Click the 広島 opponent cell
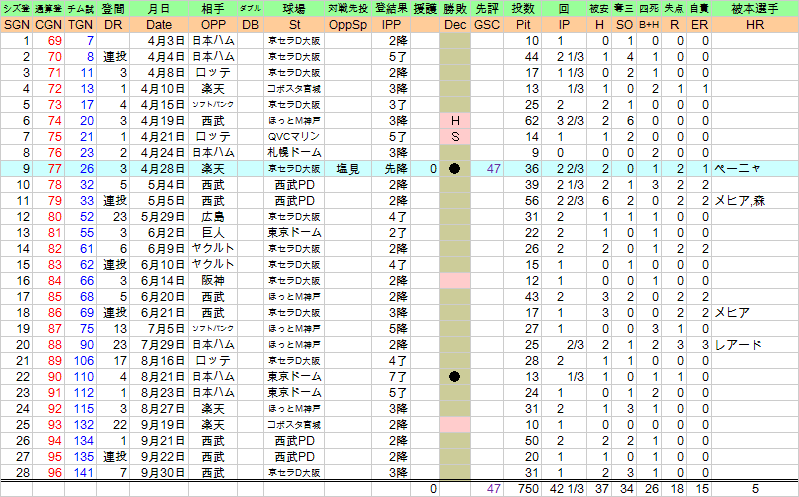 tap(213, 217)
